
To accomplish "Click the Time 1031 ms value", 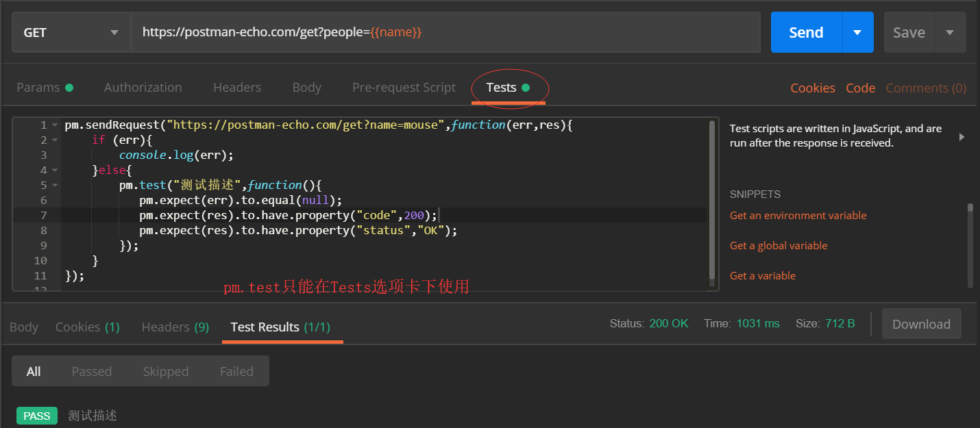I will tap(758, 323).
